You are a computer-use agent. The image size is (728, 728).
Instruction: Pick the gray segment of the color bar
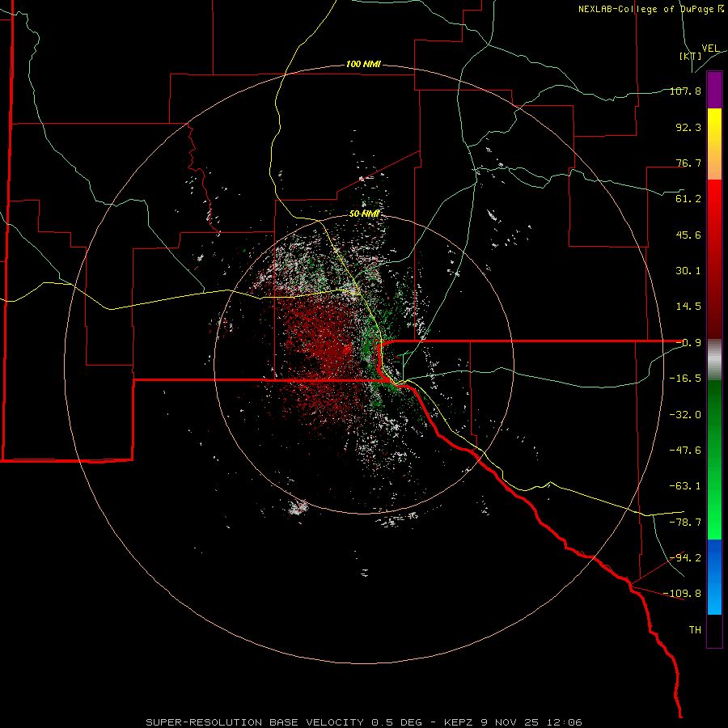(x=714, y=360)
